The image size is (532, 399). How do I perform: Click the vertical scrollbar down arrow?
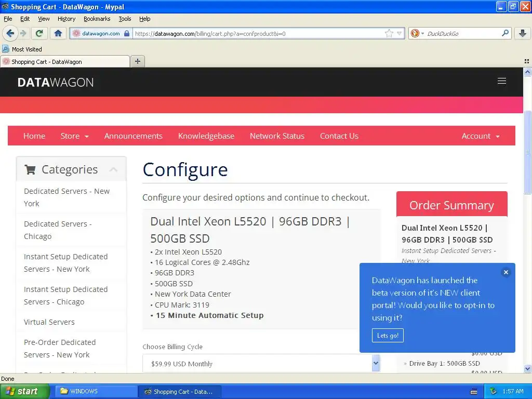(527, 368)
